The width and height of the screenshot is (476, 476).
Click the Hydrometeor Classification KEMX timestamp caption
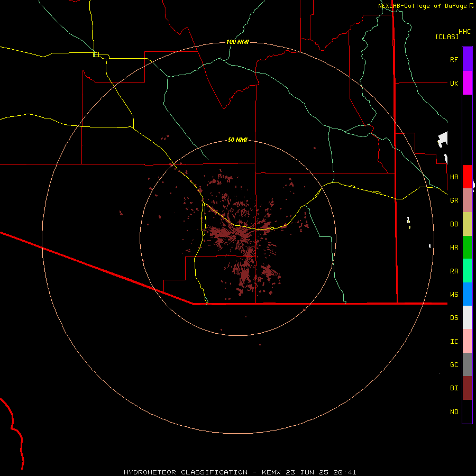[x=240, y=472]
